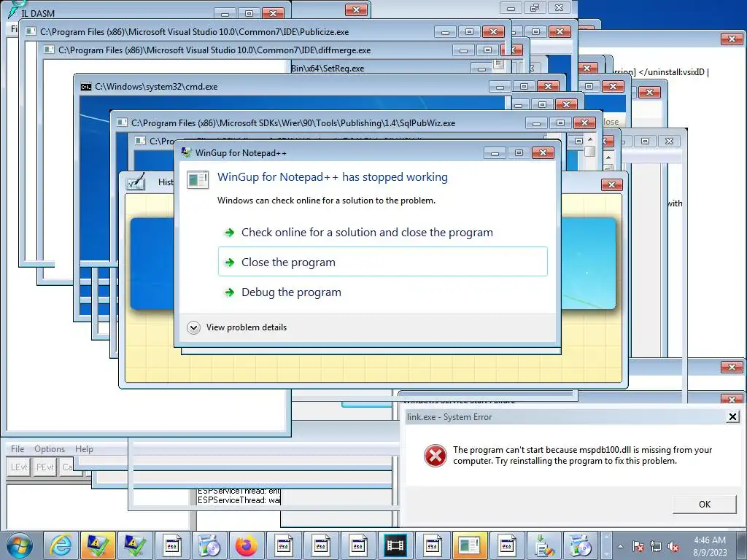Open the Options menu

click(x=50, y=449)
